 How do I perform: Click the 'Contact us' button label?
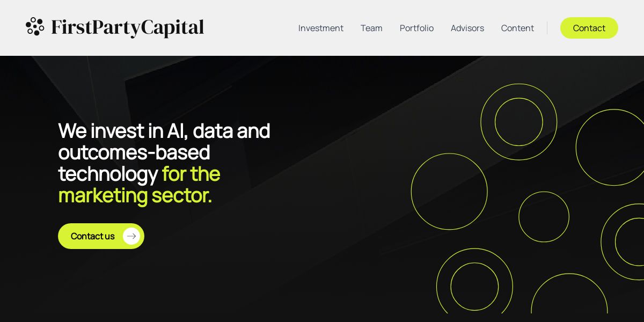92,236
